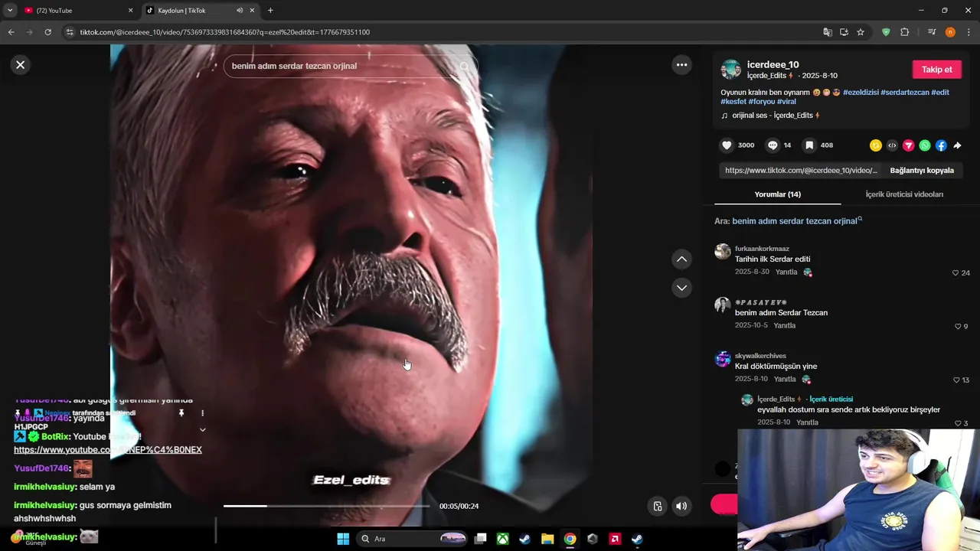Send video via red paper-plane icon
Screen dimensions: 980x551
pyautogui.click(x=908, y=145)
